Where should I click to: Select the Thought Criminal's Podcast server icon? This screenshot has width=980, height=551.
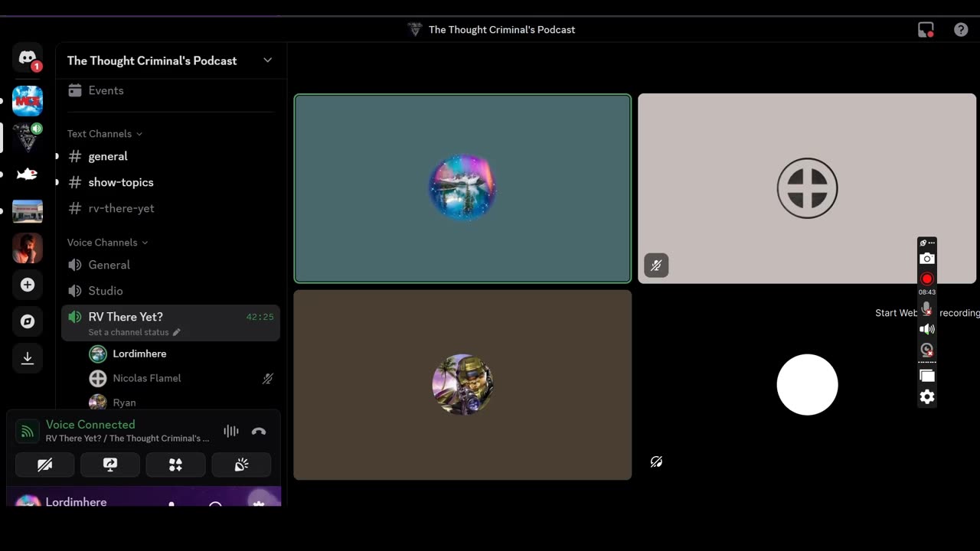tap(28, 138)
